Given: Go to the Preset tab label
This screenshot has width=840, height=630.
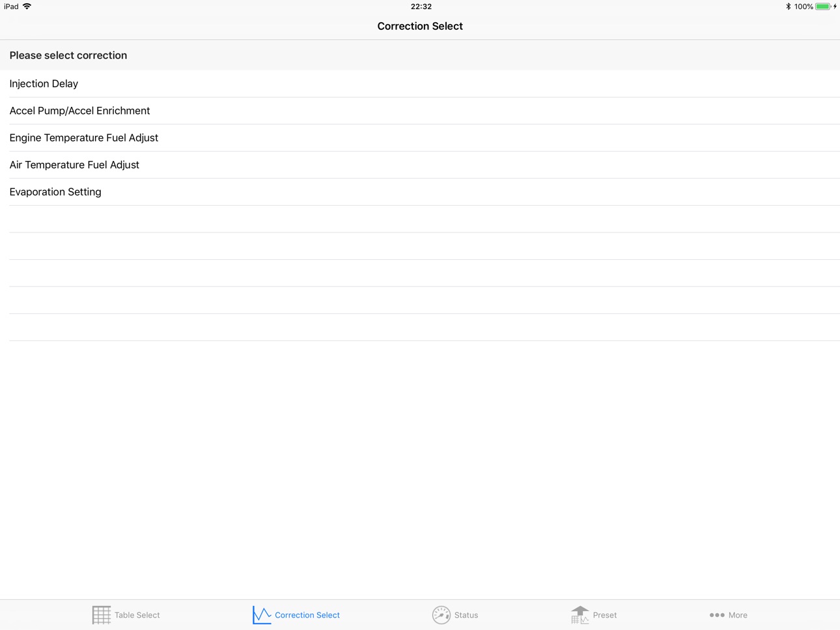Looking at the screenshot, I should click(x=605, y=615).
